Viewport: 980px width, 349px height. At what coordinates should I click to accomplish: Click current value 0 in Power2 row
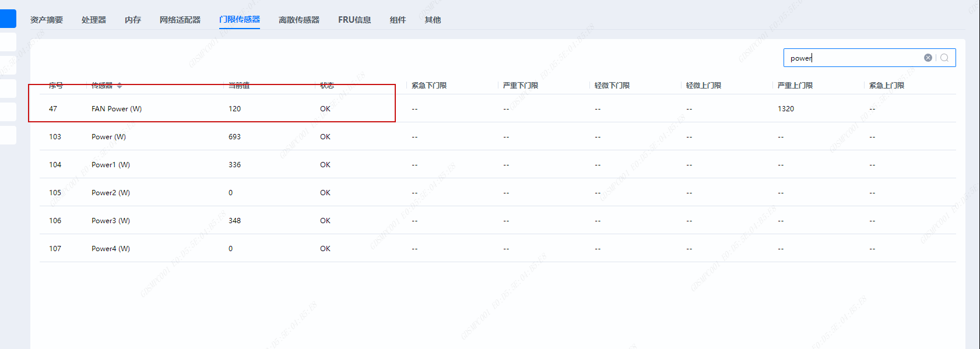point(231,193)
